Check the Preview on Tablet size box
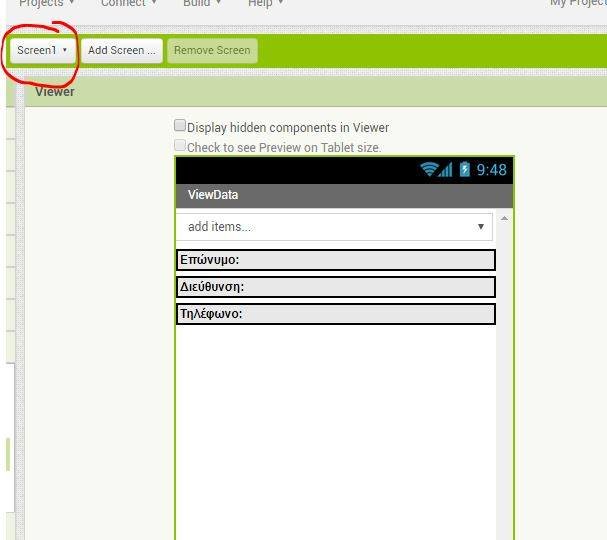The width and height of the screenshot is (607, 540). pos(180,145)
